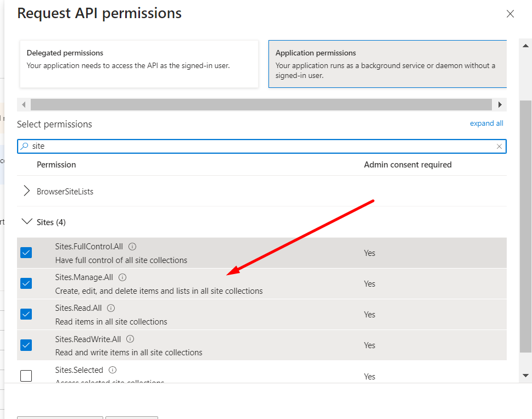Viewport: 532px width, 419px height.
Task: Enable the Sites.Selected checkbox
Action: [x=26, y=376]
